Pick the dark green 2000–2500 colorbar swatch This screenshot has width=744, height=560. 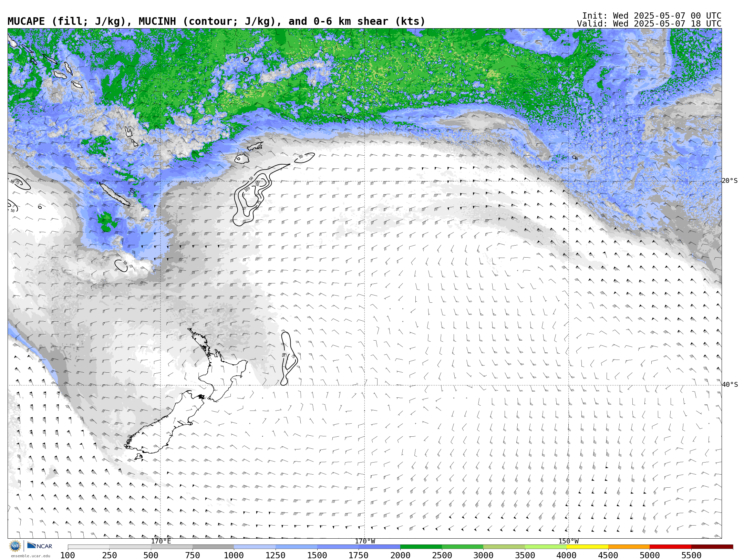421,547
